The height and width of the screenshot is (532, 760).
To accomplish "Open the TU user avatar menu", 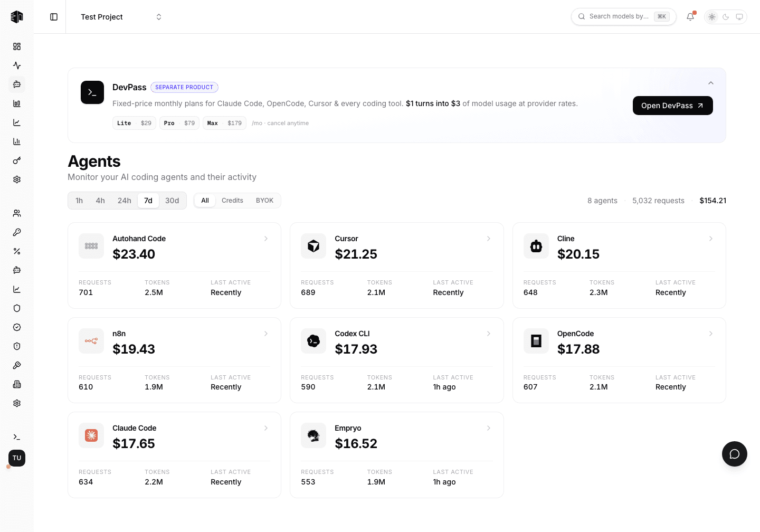I will tap(17, 458).
